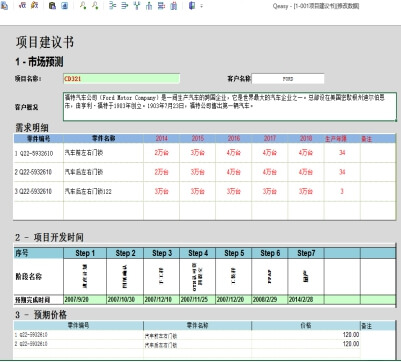Click the right-pointing arrows tree layout icon
The height and width of the screenshot is (362, 401).
(x=125, y=6)
